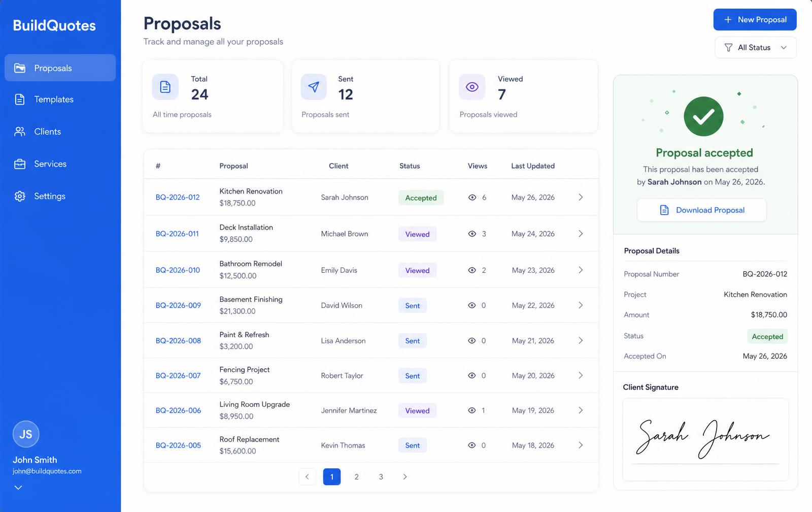This screenshot has width=812, height=512.
Task: Select pagination page 1
Action: tap(332, 477)
